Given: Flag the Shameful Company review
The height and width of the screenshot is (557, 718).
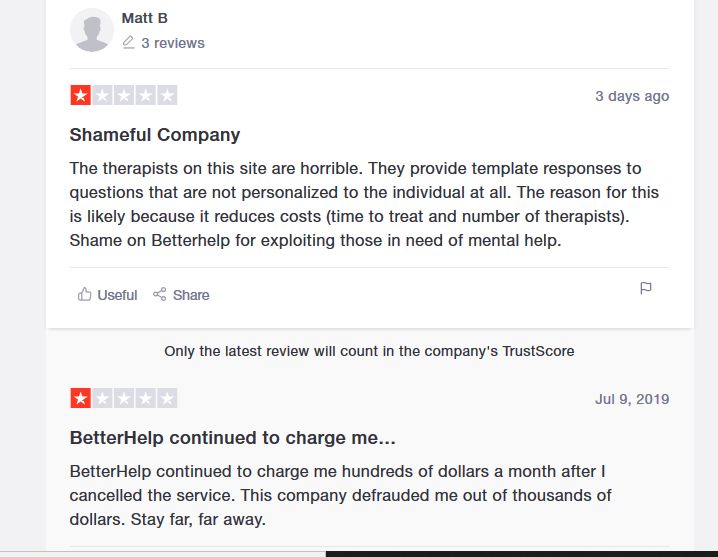Looking at the screenshot, I should pyautogui.click(x=646, y=289).
